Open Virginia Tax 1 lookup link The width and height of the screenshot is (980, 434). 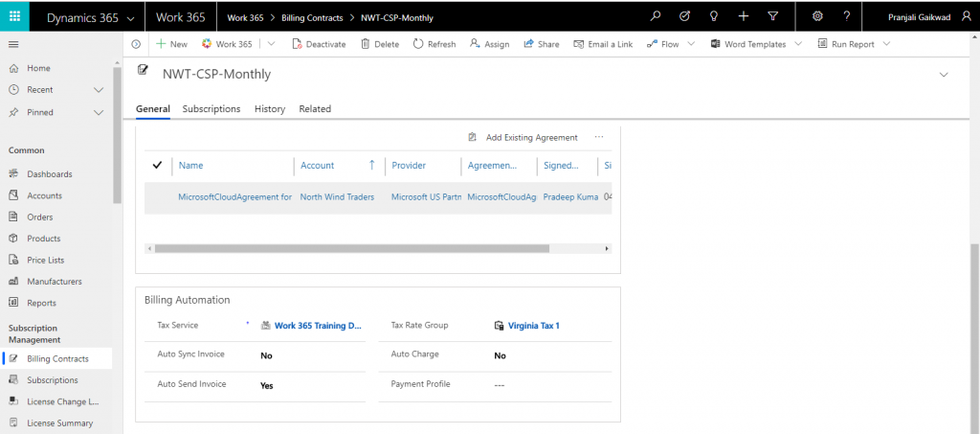533,326
